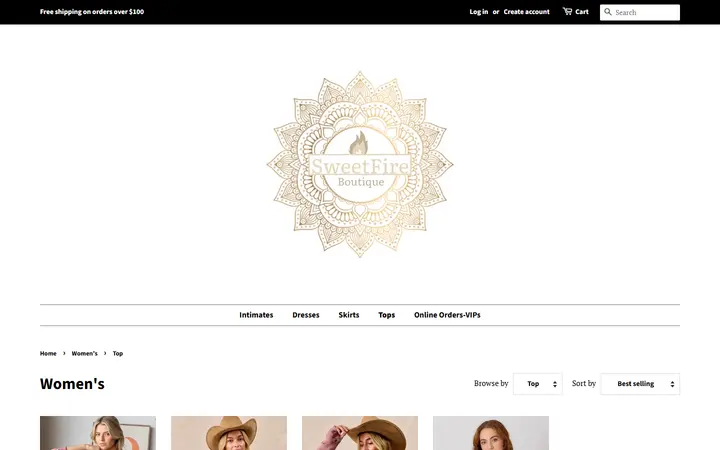Open second product thumbnail with tan cowboy hat
Viewport: 720px width, 450px height.
coord(229,433)
